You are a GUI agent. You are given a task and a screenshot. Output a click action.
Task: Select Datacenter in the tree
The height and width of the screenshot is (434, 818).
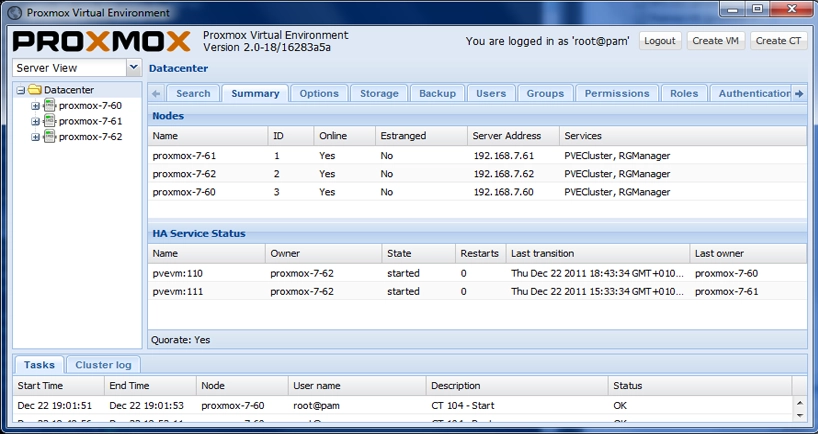(69, 90)
